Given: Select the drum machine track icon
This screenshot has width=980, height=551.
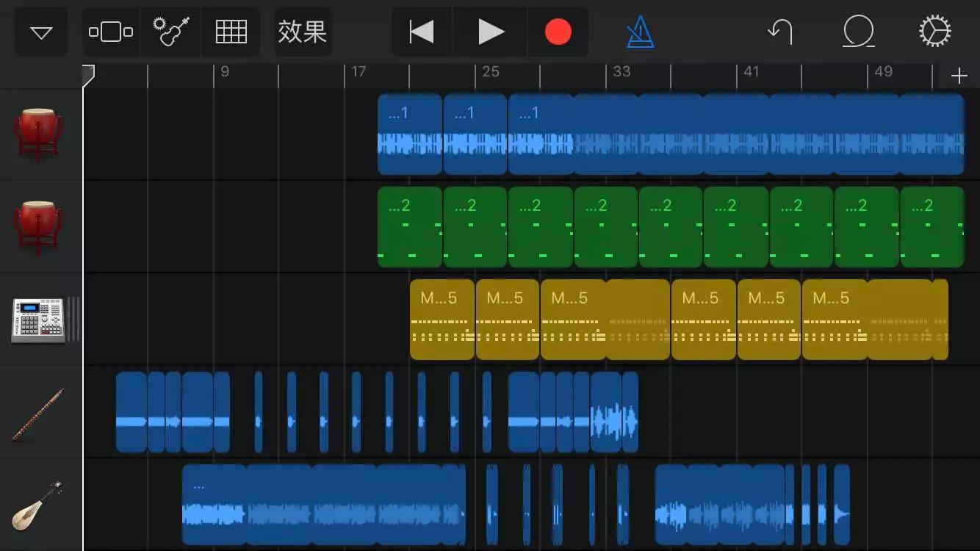Looking at the screenshot, I should pos(38,320).
